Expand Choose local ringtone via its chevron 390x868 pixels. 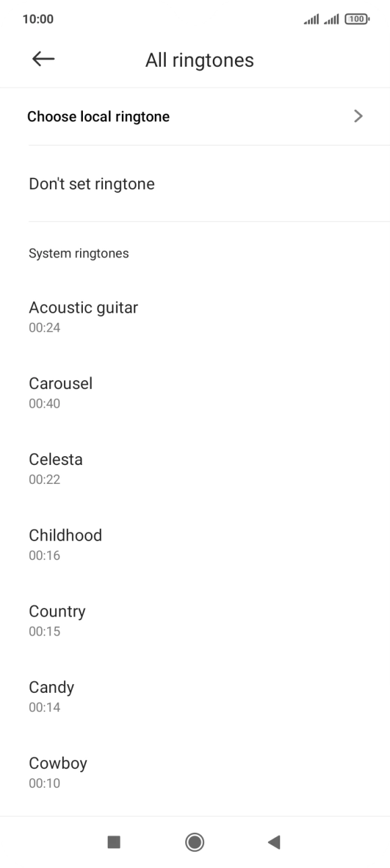click(358, 116)
